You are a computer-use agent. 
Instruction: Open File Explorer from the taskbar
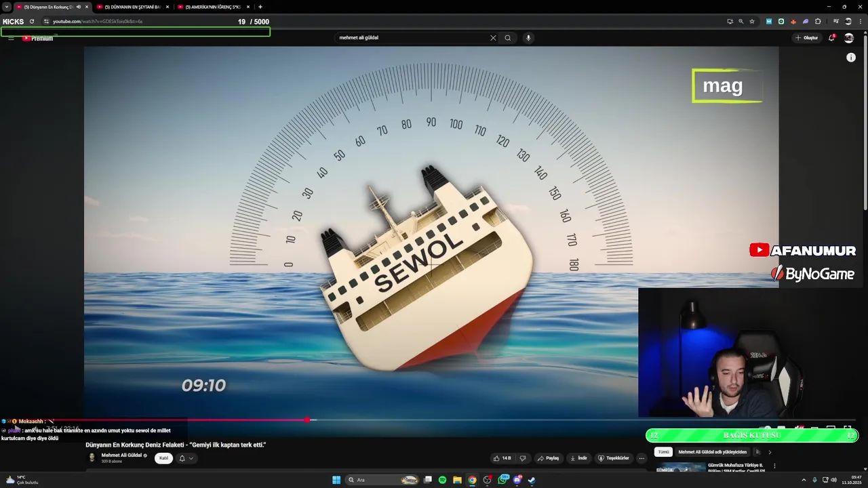457,480
